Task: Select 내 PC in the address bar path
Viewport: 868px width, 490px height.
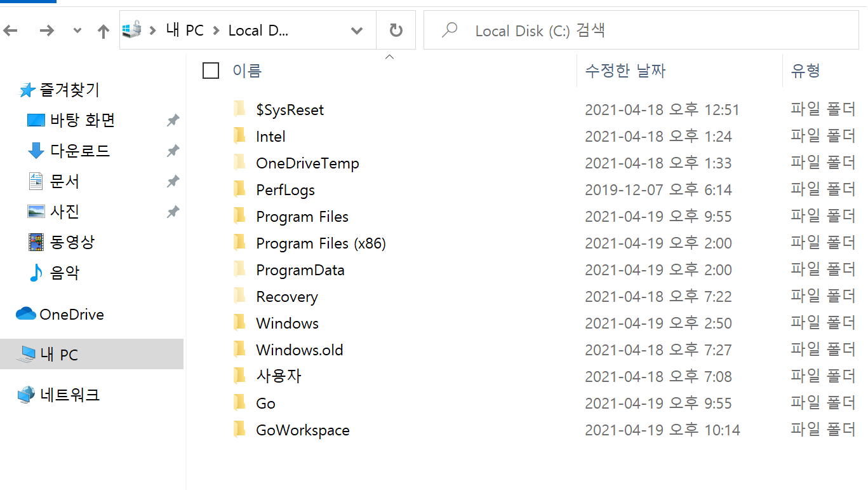Action: [x=185, y=31]
